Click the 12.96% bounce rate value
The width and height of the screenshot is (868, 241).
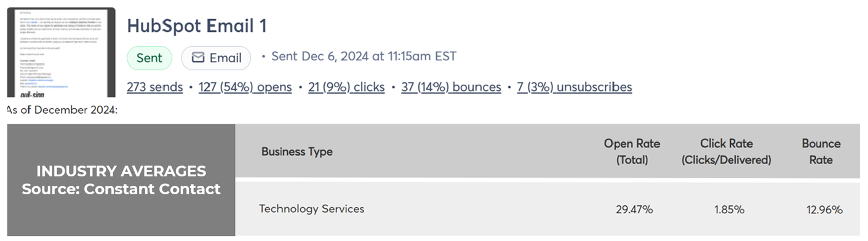824,210
